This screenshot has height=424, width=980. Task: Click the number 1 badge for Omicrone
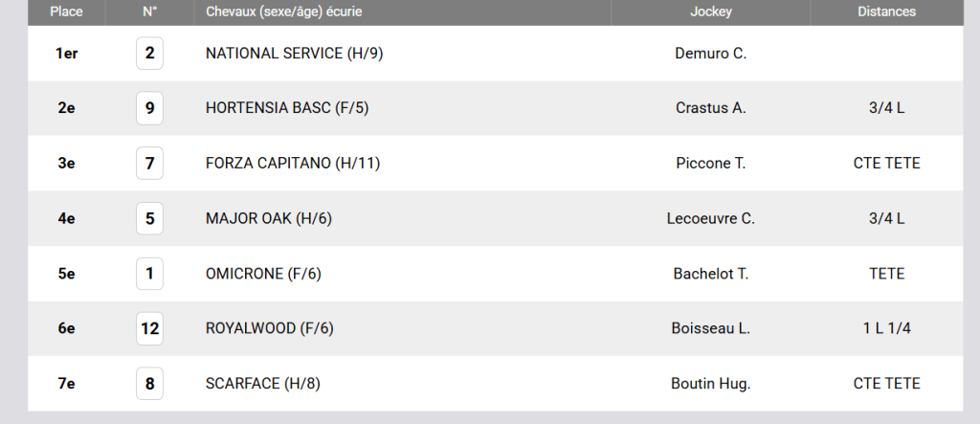pos(149,274)
